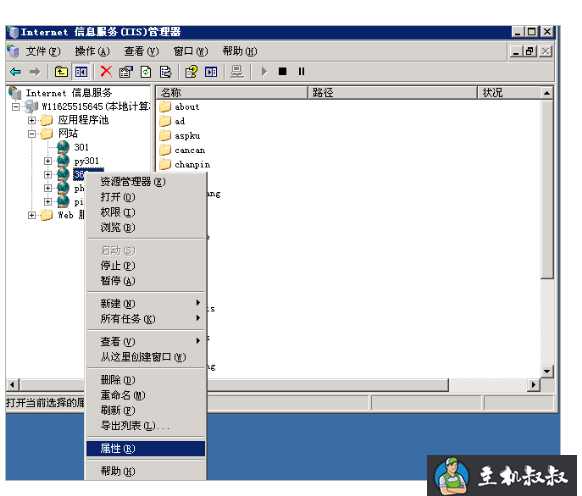This screenshot has height=496, width=582.
Task: Open the Properties toolbar icon
Action: (126, 72)
